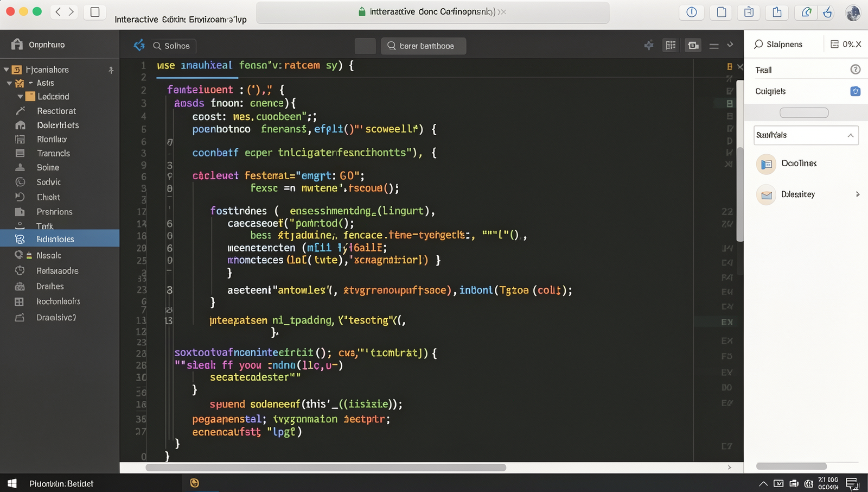Screen dimensions: 868x492
Task: Click the Dlesaitey envelope icon
Action: [766, 195]
